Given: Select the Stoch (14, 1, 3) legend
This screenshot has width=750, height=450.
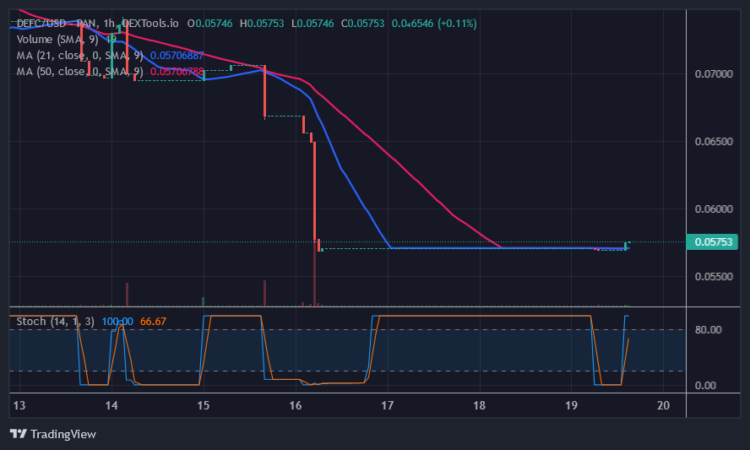Looking at the screenshot, I should 56,321.
